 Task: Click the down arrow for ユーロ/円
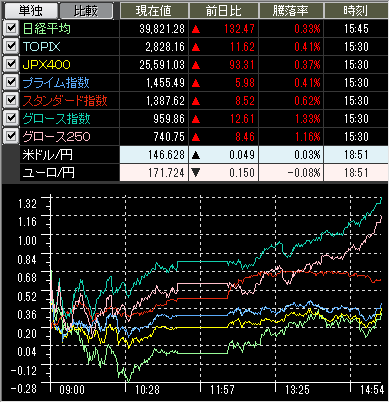point(196,173)
